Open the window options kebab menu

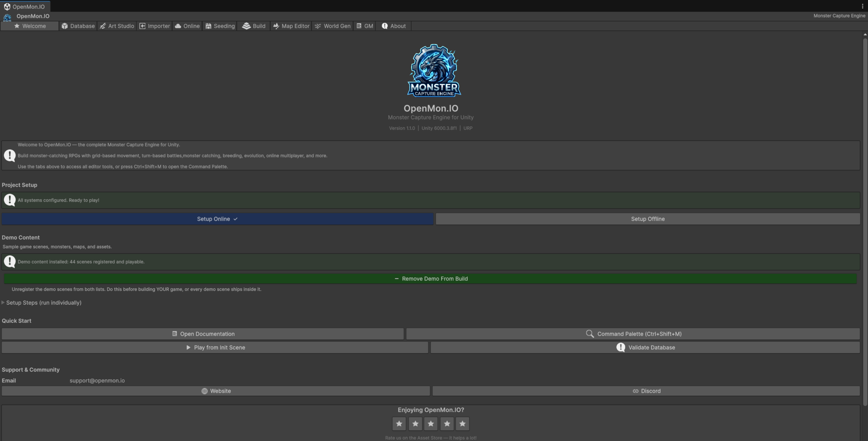pos(863,6)
